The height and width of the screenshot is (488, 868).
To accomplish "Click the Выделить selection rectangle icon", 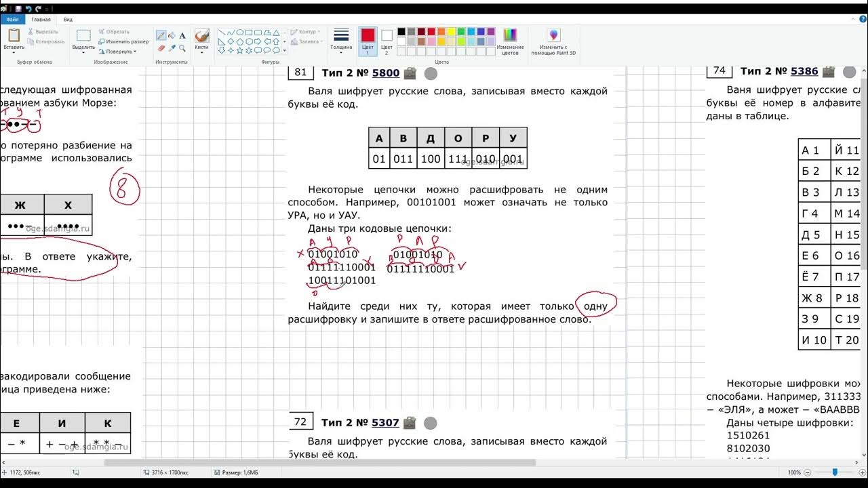I will tap(83, 35).
